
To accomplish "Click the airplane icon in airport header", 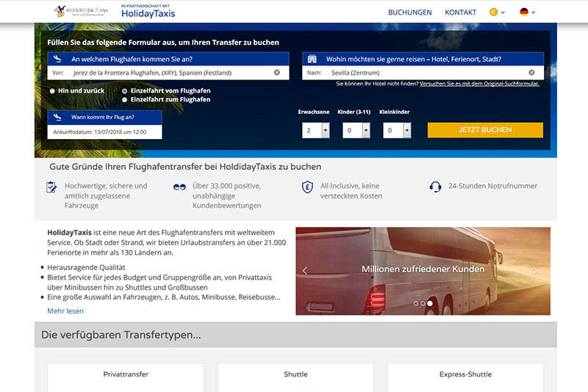I will pyautogui.click(x=57, y=59).
